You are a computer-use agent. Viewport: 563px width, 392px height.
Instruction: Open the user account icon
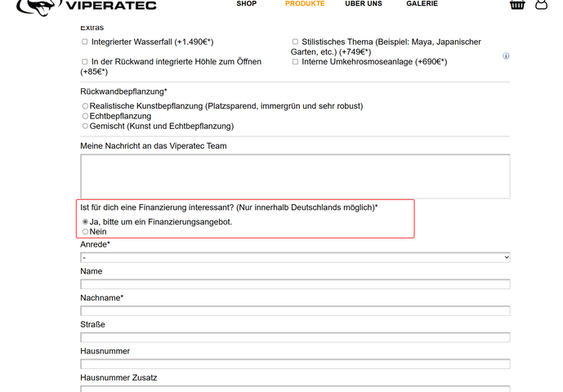[542, 4]
